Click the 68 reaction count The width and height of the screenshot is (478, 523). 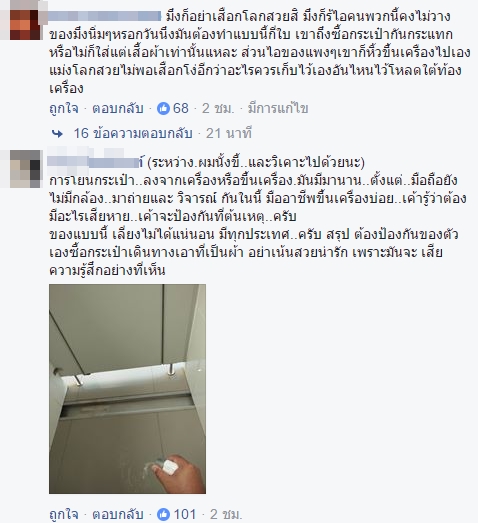pyautogui.click(x=181, y=108)
